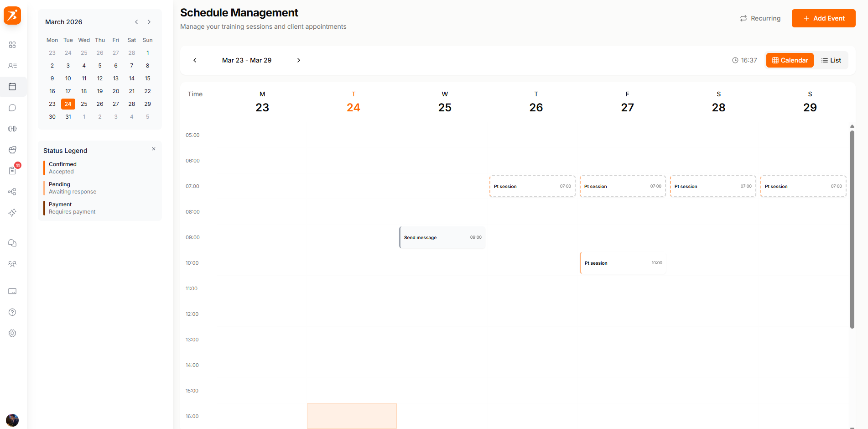Click the Add Event button
Screen dimensions: 868x429
pos(823,18)
